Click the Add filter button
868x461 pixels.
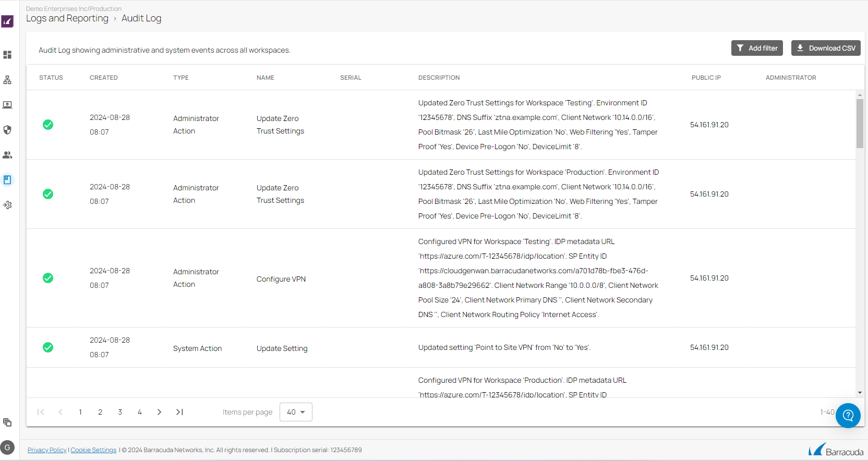757,48
